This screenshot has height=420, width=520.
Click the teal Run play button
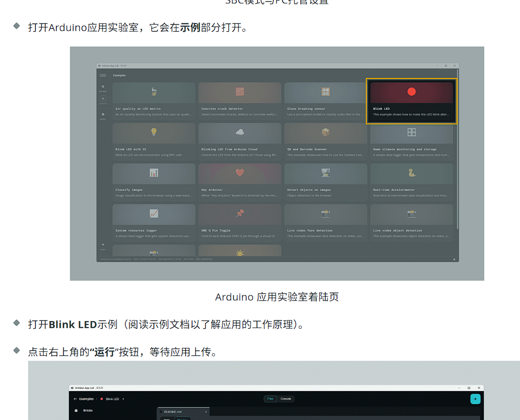(475, 399)
